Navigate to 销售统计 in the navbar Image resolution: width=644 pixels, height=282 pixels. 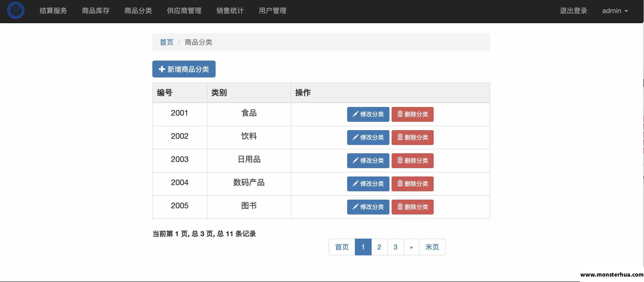click(230, 11)
